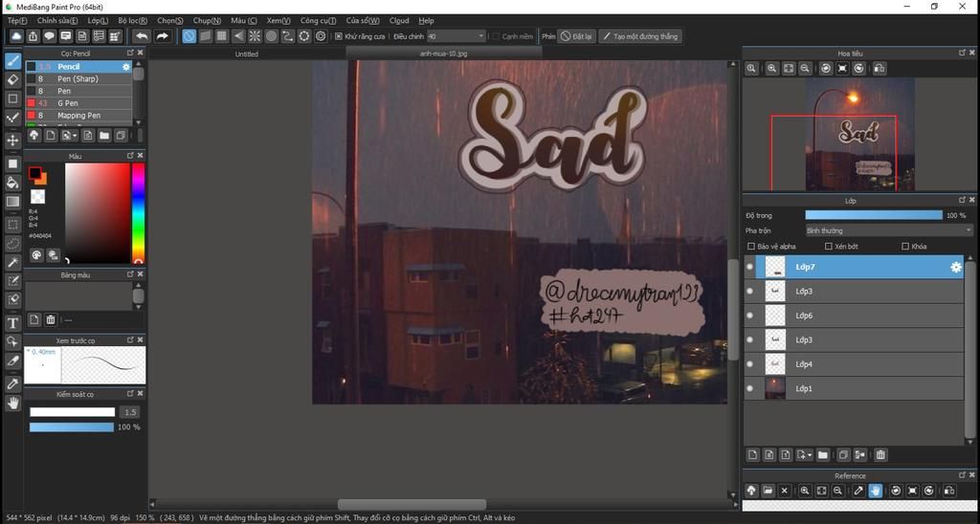The image size is (980, 524).
Task: Undock the Lớp layers panel
Action: click(962, 200)
